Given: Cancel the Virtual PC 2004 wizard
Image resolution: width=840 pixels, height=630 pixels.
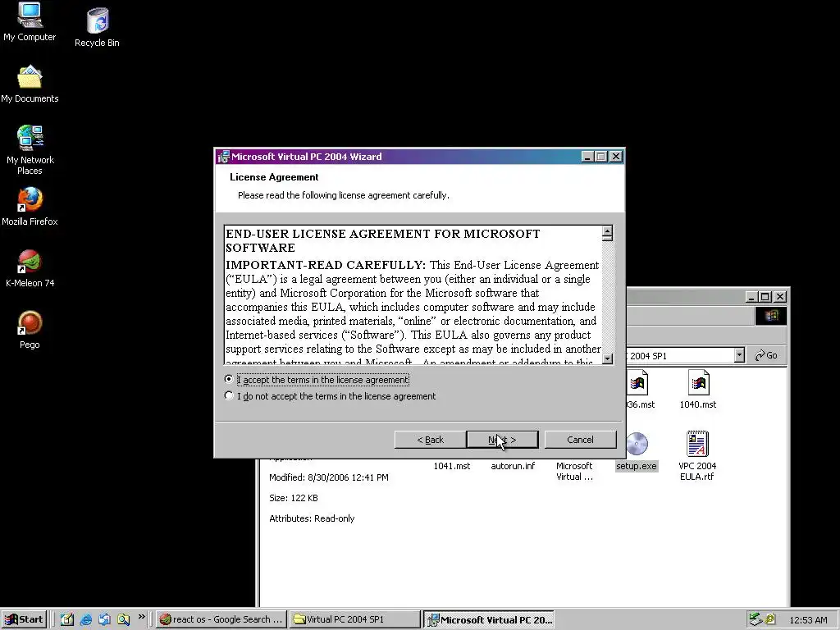Looking at the screenshot, I should pos(580,440).
